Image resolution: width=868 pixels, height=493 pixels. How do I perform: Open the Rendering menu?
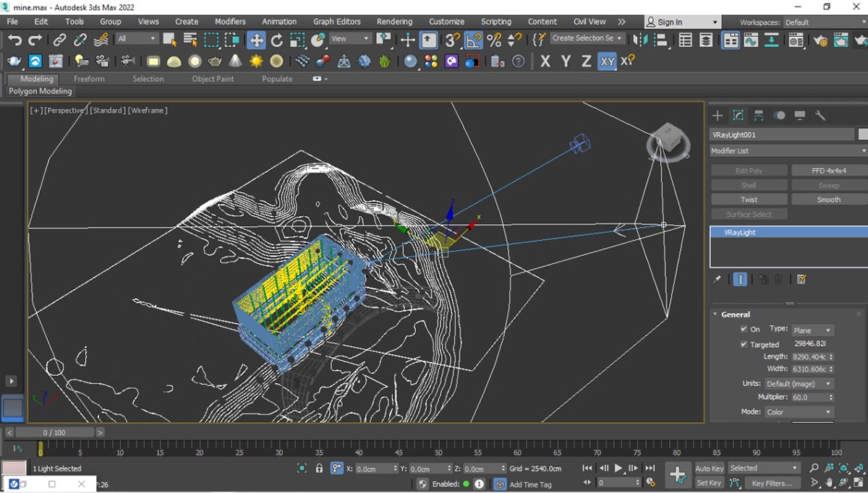pos(394,21)
